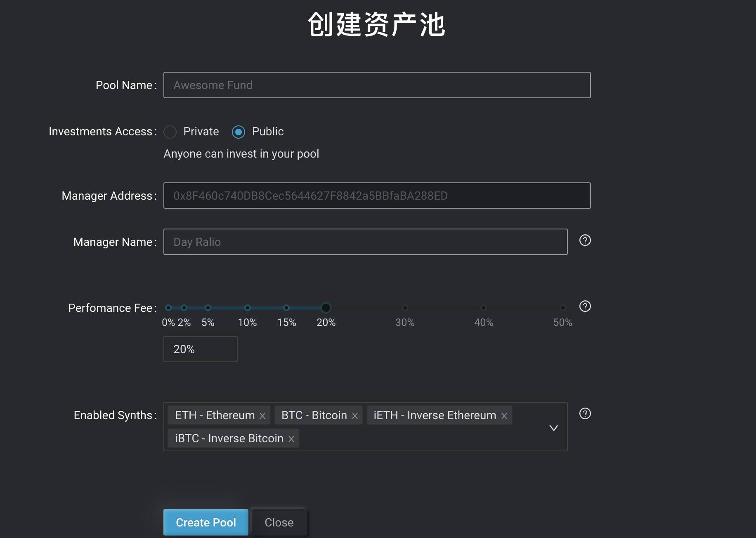The image size is (756, 538).
Task: Remove BTC - Bitcoin synth tag
Action: pyautogui.click(x=355, y=416)
